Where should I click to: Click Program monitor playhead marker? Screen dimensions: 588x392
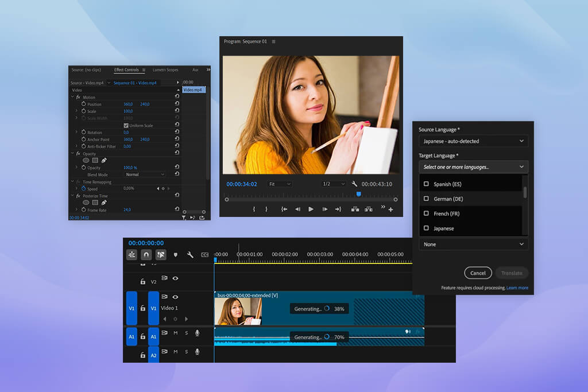click(x=359, y=194)
